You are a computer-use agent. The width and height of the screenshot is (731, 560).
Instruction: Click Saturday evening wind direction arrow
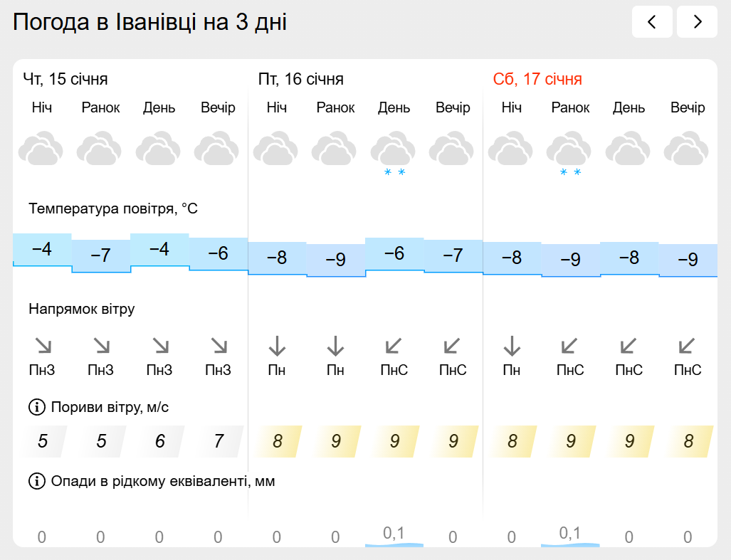687,347
